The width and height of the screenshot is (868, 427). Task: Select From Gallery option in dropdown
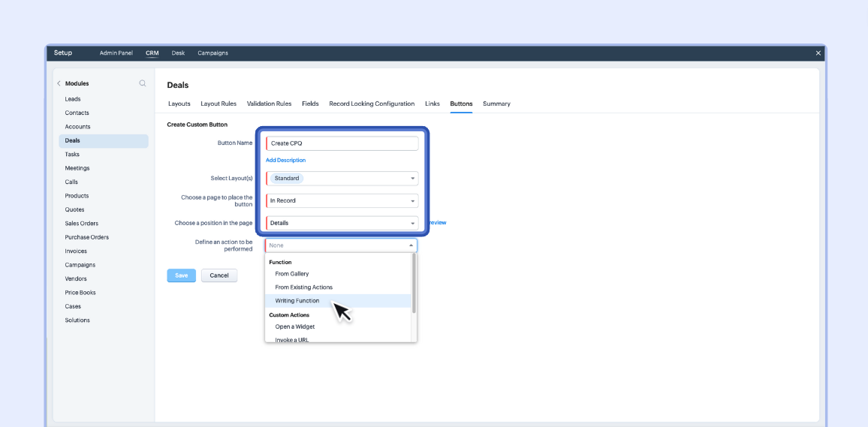292,274
